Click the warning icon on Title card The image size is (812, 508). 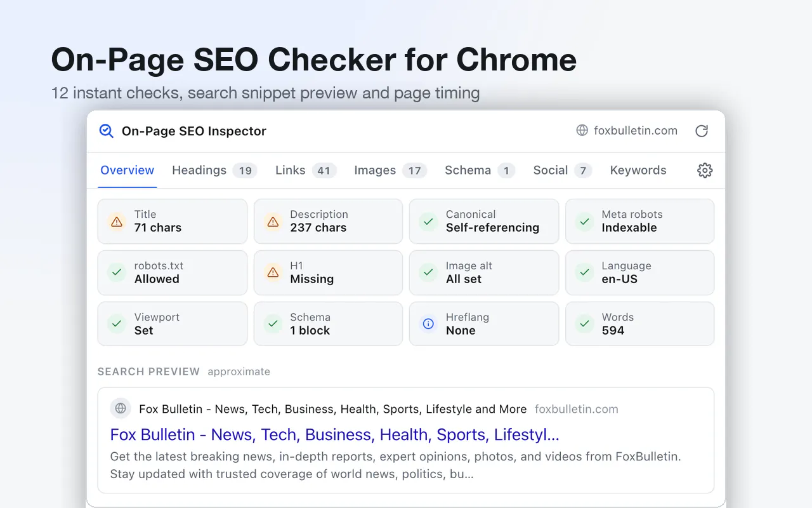117,222
